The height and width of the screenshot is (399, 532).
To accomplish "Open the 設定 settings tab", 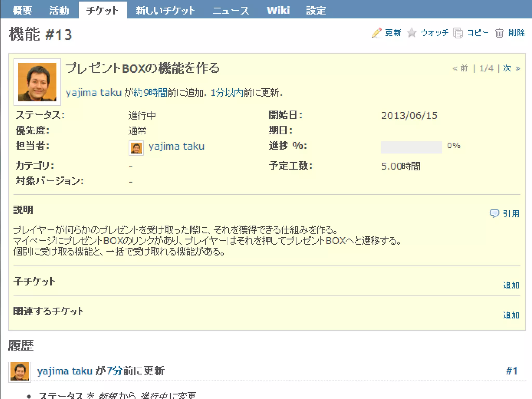I will coord(316,10).
